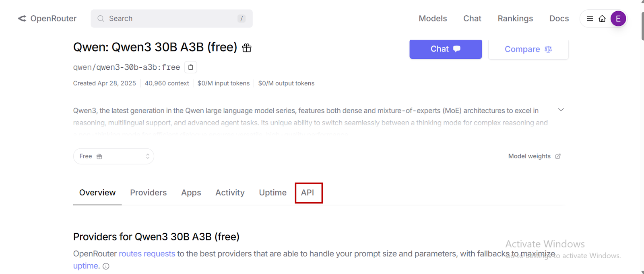
Task: Open the purple E profile avatar
Action: 618,19
